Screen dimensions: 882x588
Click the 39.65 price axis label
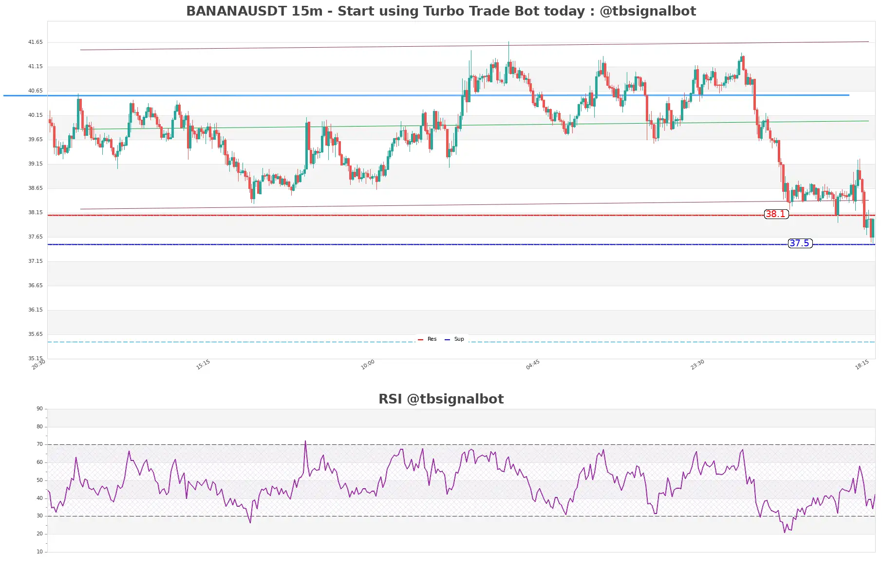tap(36, 140)
